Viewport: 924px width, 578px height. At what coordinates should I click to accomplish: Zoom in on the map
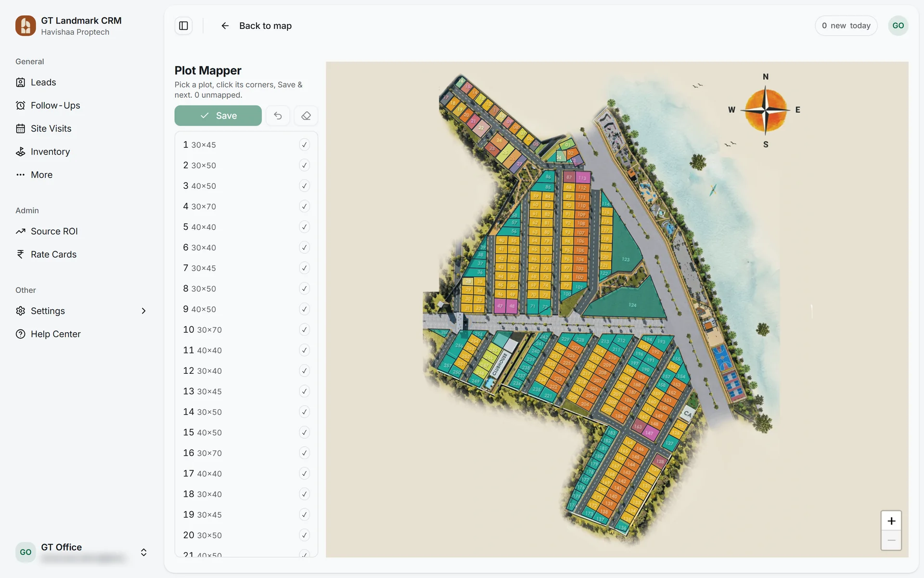891,521
